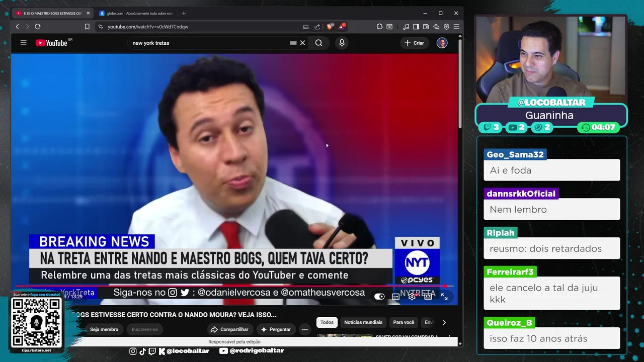Click the Inscrever-se button
This screenshot has height=362, width=644.
(145, 329)
